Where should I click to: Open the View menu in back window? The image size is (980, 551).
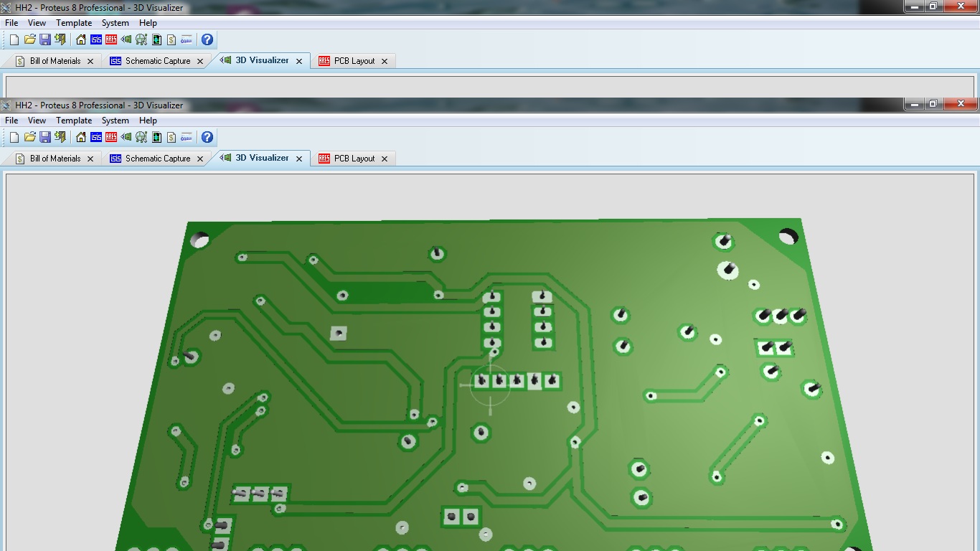pyautogui.click(x=37, y=23)
